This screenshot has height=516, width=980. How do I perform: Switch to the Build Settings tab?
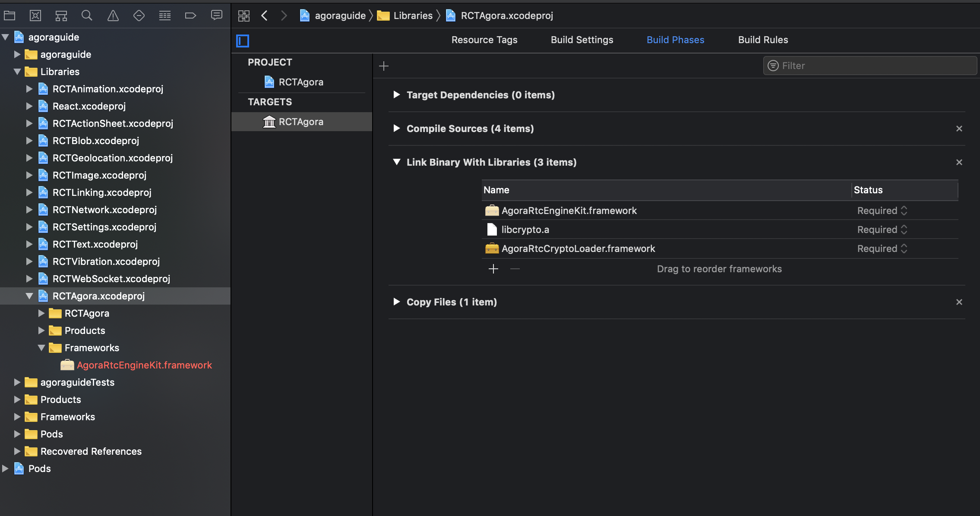[582, 40]
